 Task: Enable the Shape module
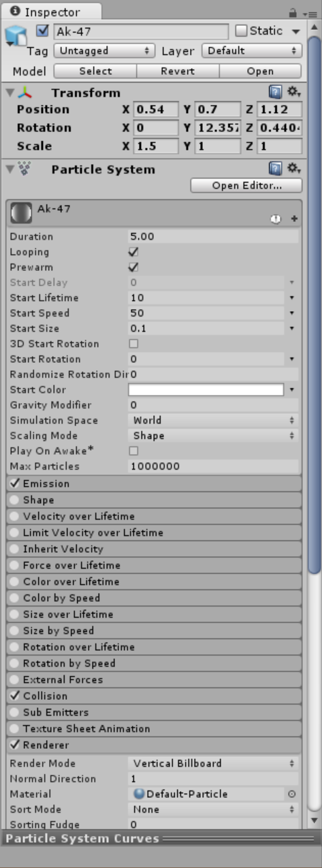pos(15,500)
